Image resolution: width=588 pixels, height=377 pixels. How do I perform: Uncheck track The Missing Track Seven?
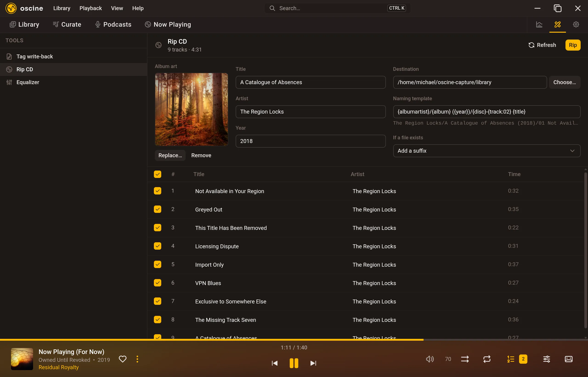point(158,320)
